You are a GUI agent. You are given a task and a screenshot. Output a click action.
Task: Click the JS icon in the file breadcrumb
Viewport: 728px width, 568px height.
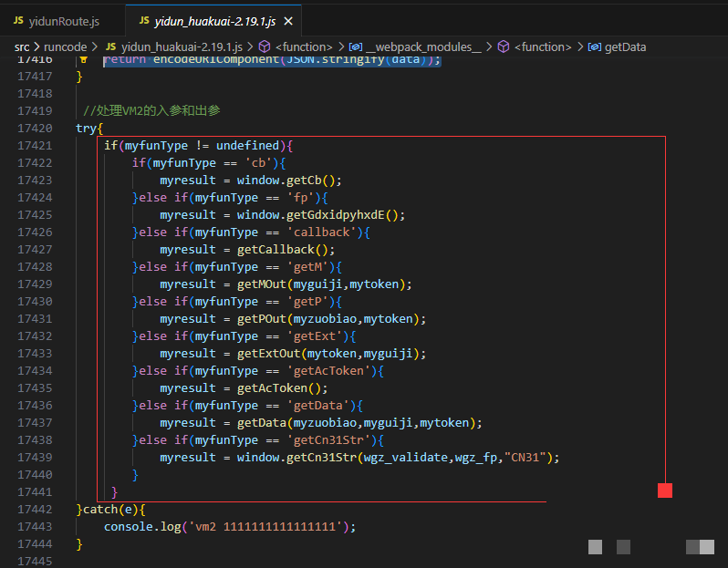click(110, 46)
